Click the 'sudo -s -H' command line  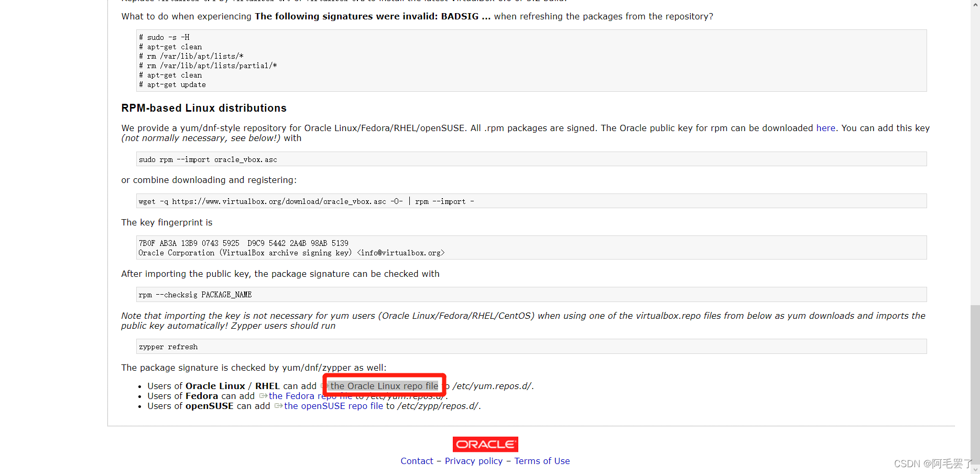pyautogui.click(x=164, y=37)
